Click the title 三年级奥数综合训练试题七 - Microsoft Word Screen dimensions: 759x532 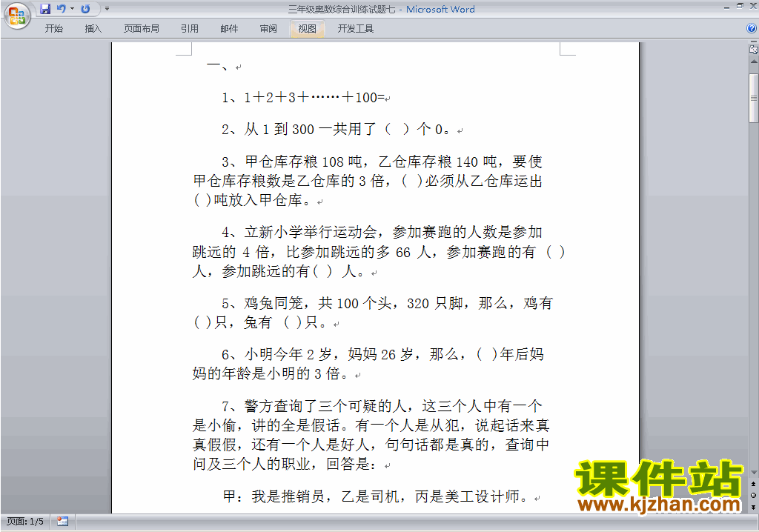(382, 9)
